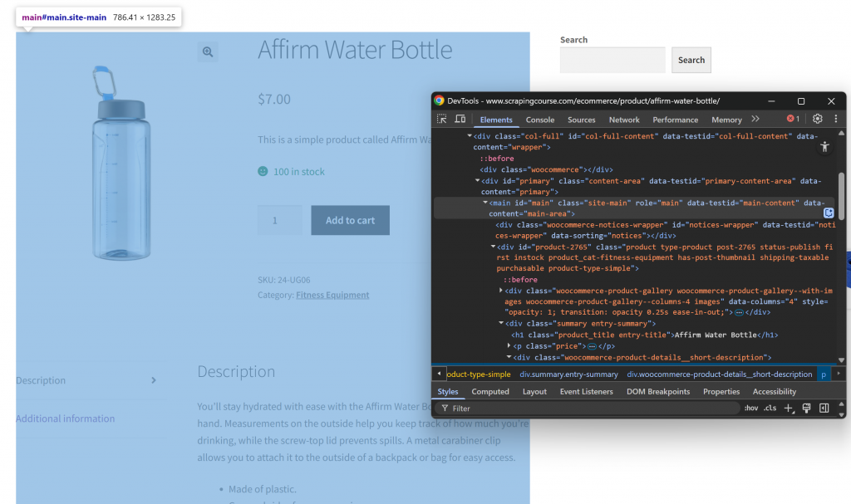Switch to the Computed pane tab
This screenshot has height=504, width=851.
[490, 392]
